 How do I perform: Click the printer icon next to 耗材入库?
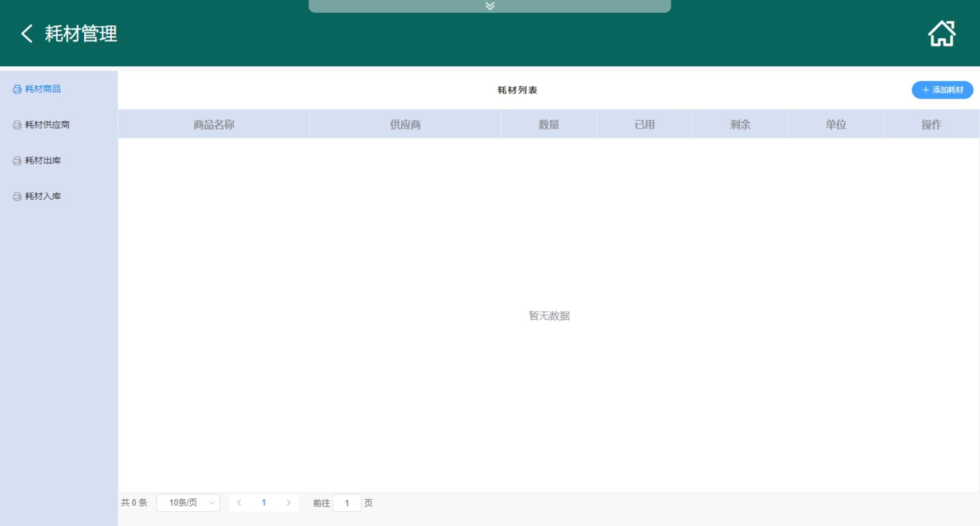[x=17, y=197]
